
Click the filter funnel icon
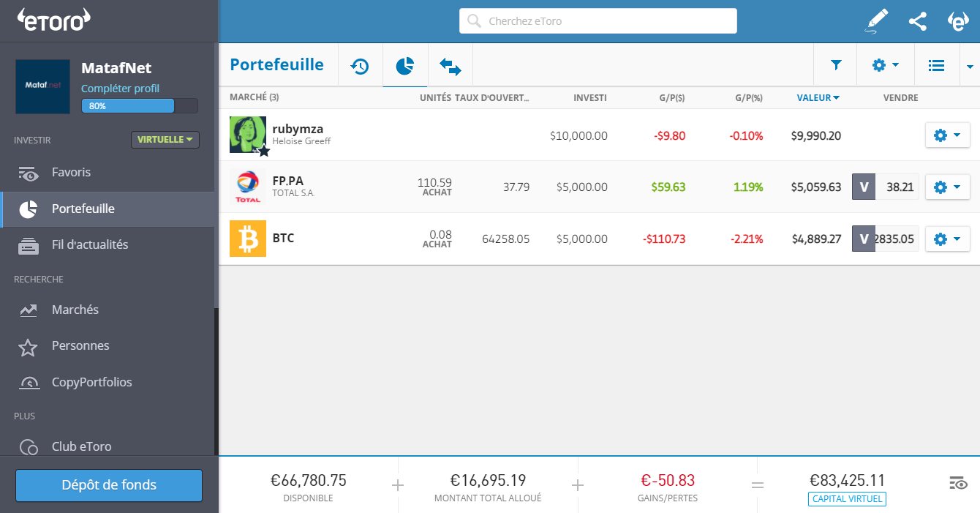836,65
